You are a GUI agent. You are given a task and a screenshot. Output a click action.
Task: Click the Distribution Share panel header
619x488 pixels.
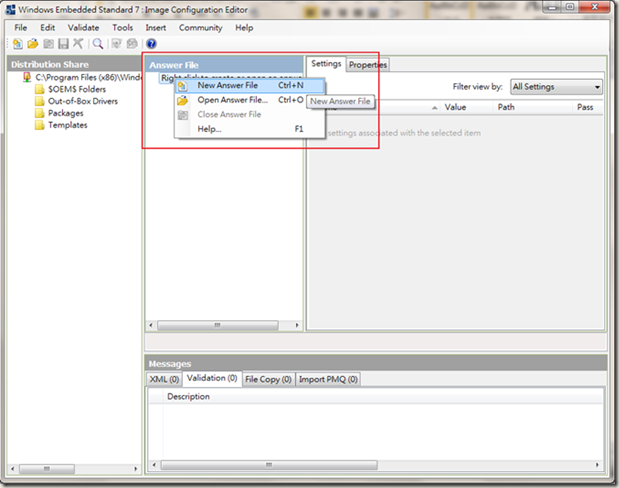tap(74, 64)
